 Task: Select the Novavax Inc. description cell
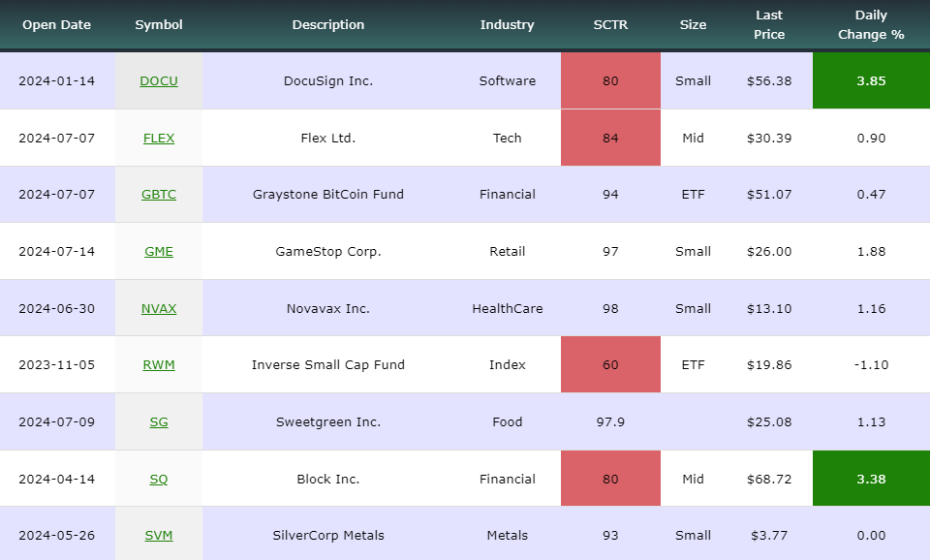tap(328, 308)
